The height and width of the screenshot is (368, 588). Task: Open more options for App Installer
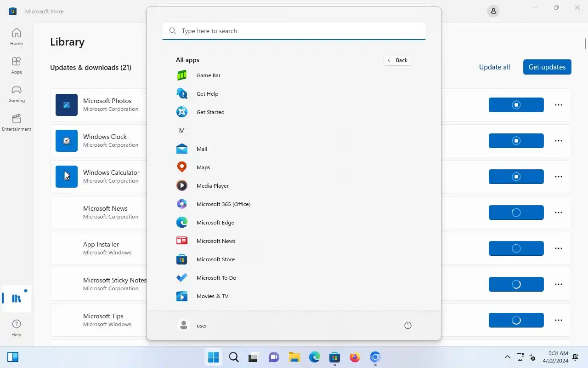559,248
